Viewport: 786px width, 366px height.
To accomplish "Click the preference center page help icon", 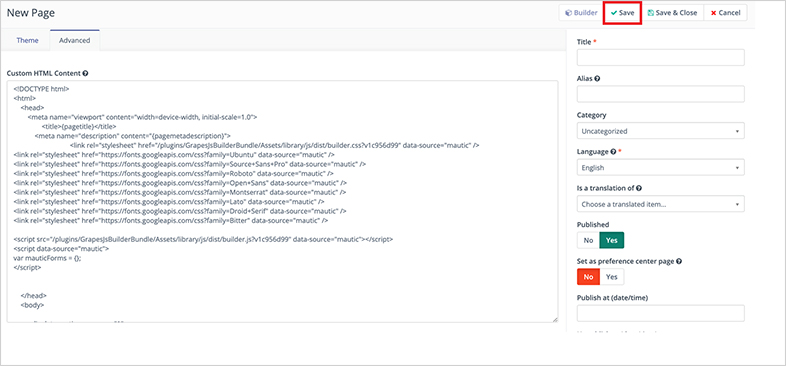I will coord(679,261).
